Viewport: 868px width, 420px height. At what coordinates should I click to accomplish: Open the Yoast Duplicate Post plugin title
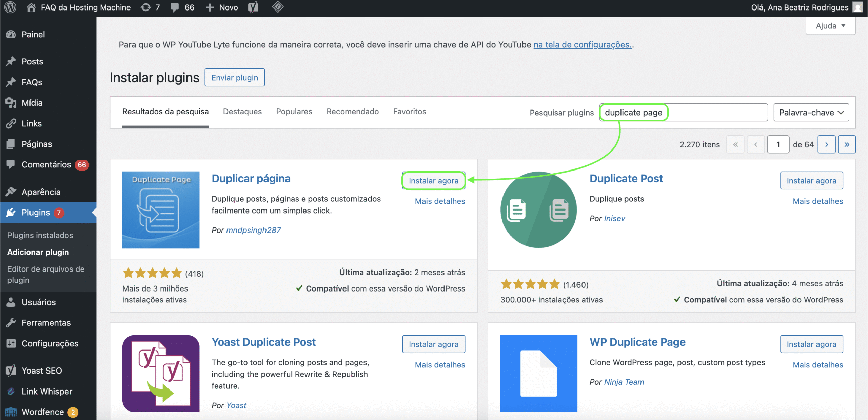pyautogui.click(x=263, y=342)
